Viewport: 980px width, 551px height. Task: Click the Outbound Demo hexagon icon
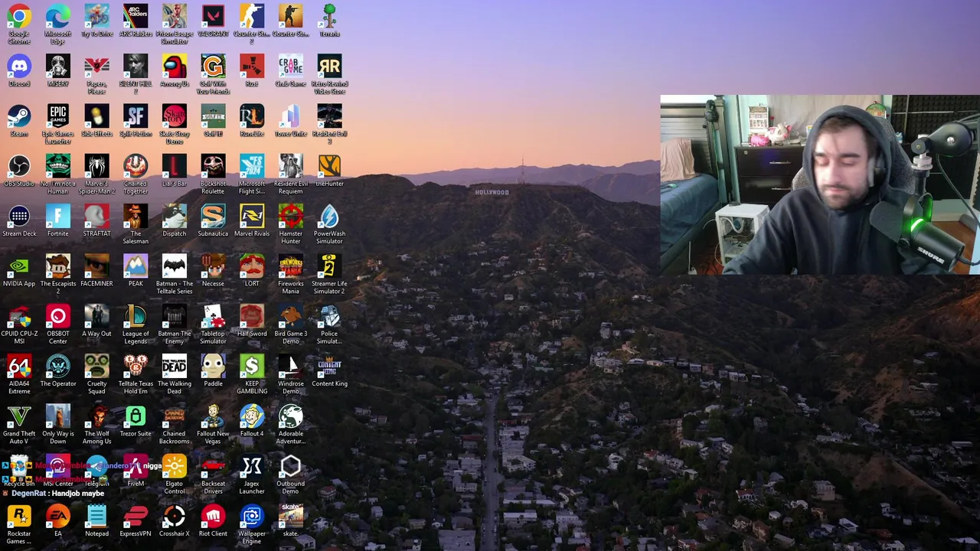click(x=291, y=466)
